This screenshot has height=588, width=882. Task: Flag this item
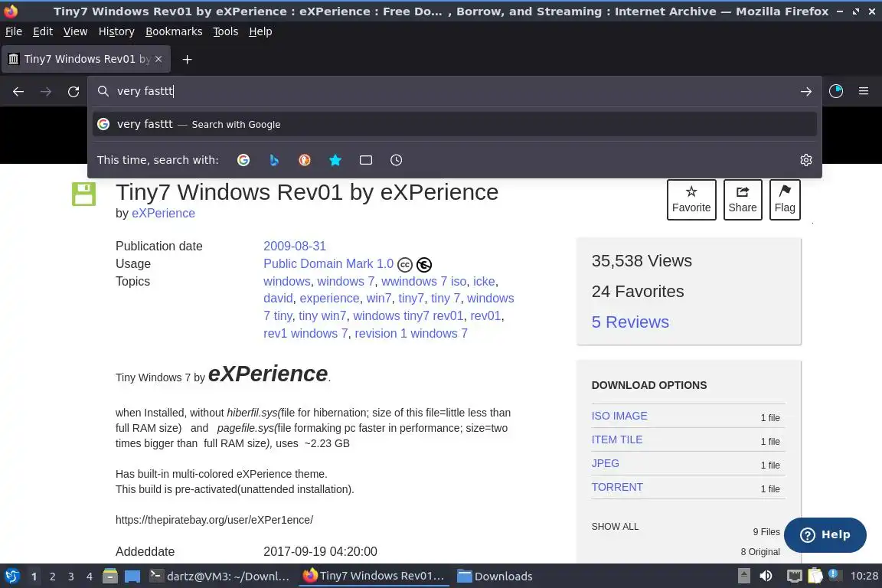(x=785, y=200)
